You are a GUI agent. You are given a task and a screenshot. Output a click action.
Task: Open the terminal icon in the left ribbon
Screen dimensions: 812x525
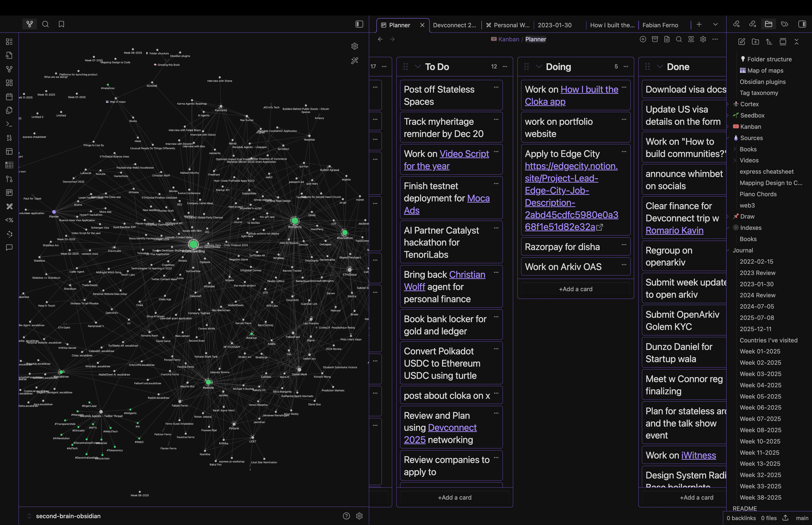click(9, 124)
